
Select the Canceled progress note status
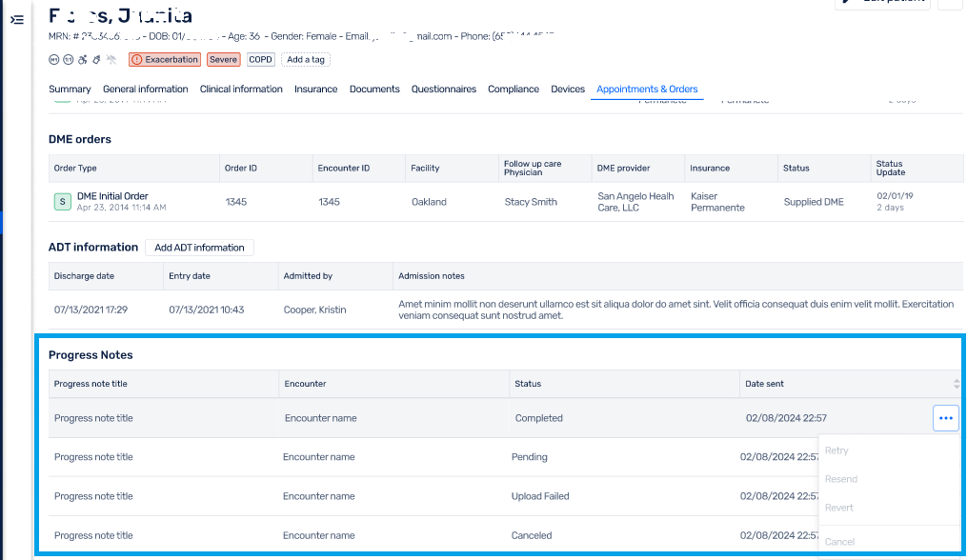[532, 536]
